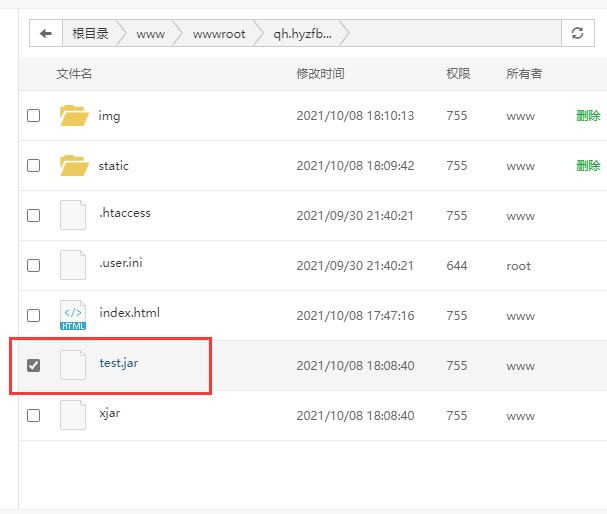Click the .htaccess file icon
The height and width of the screenshot is (514, 607).
73,215
